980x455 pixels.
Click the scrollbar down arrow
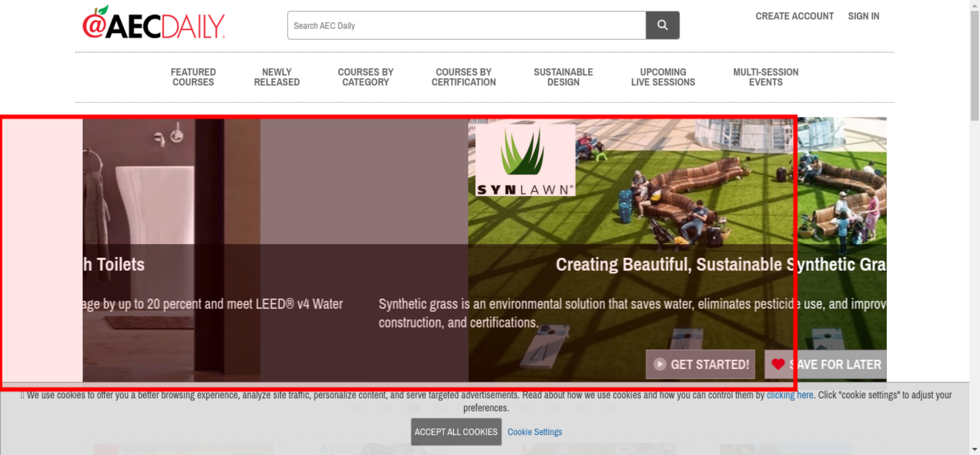coord(974,449)
